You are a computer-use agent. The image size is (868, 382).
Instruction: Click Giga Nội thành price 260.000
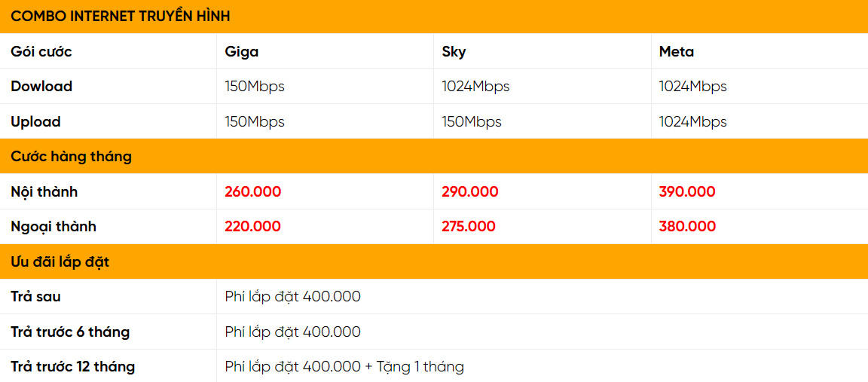point(252,191)
